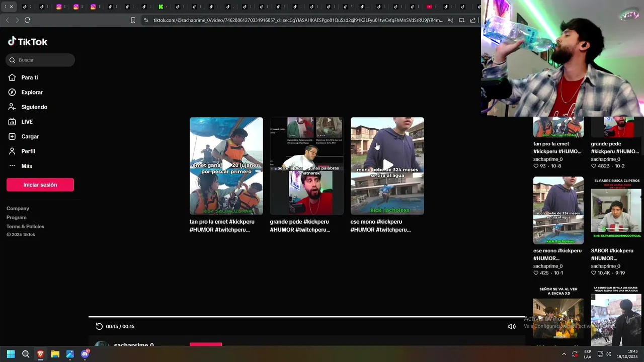This screenshot has width=644, height=362.
Task: Click the TikTok URL address bar
Action: (x=298, y=20)
